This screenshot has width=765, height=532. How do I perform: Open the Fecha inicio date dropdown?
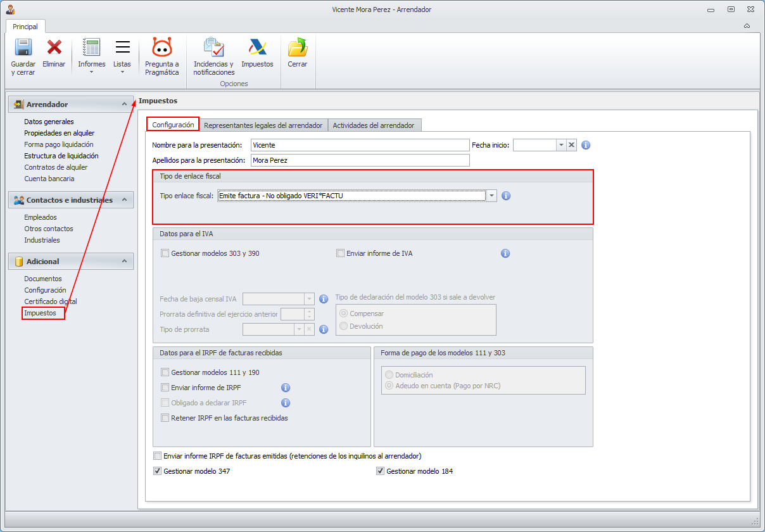[x=560, y=145]
